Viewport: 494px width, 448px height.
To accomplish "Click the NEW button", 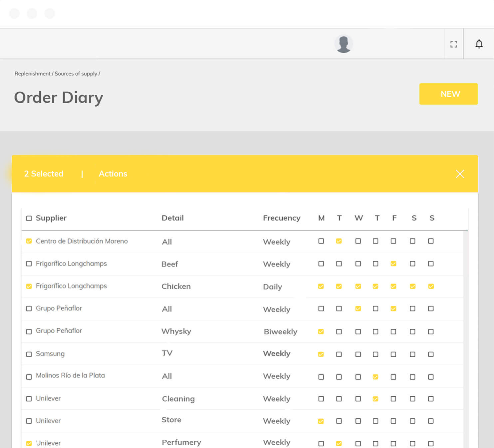I will [448, 94].
